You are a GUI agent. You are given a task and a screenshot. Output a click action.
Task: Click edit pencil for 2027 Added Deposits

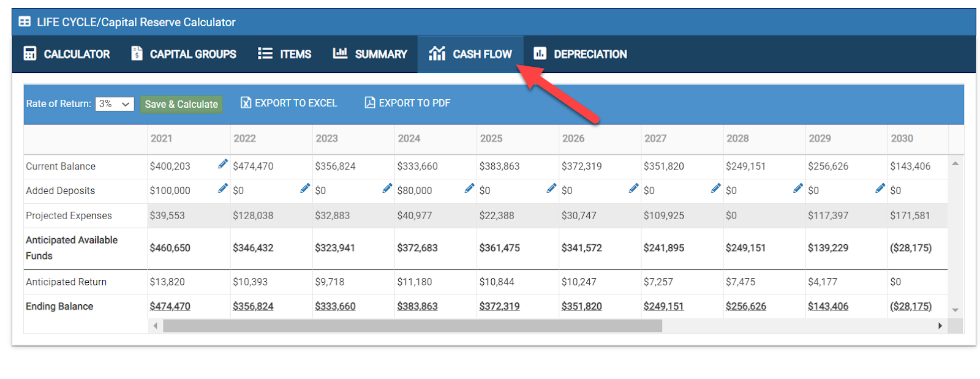click(x=715, y=188)
